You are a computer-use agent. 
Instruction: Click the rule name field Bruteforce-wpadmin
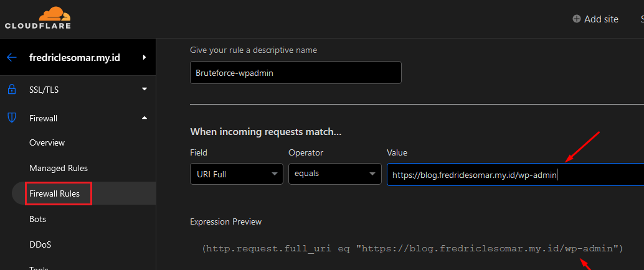click(x=295, y=72)
